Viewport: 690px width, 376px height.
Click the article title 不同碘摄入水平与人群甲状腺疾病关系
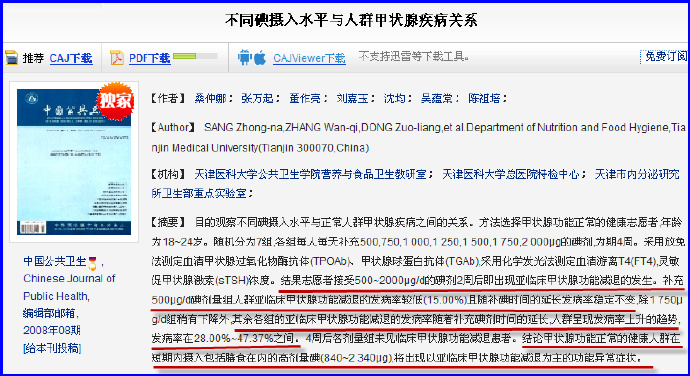click(351, 20)
